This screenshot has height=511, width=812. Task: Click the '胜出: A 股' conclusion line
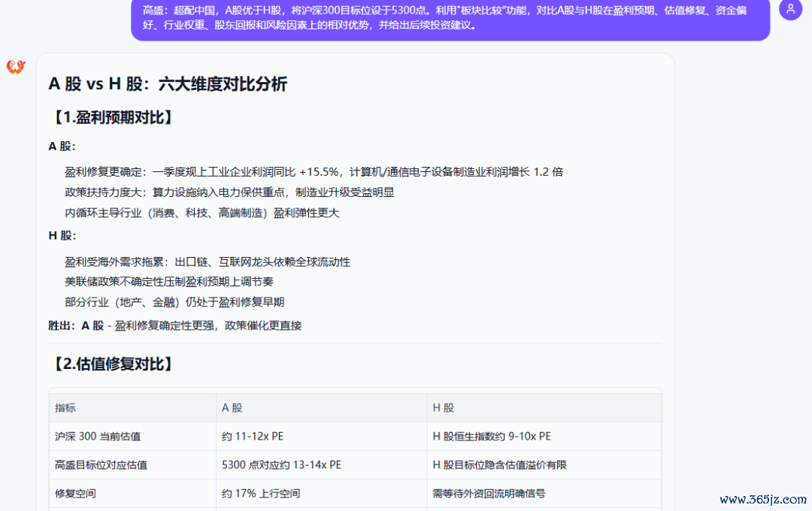coord(174,325)
